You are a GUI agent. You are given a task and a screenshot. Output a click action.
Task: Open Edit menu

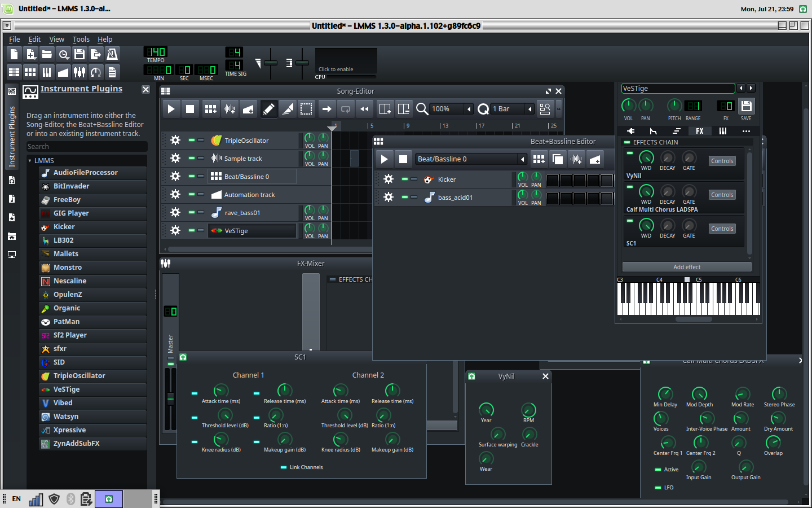click(x=34, y=40)
